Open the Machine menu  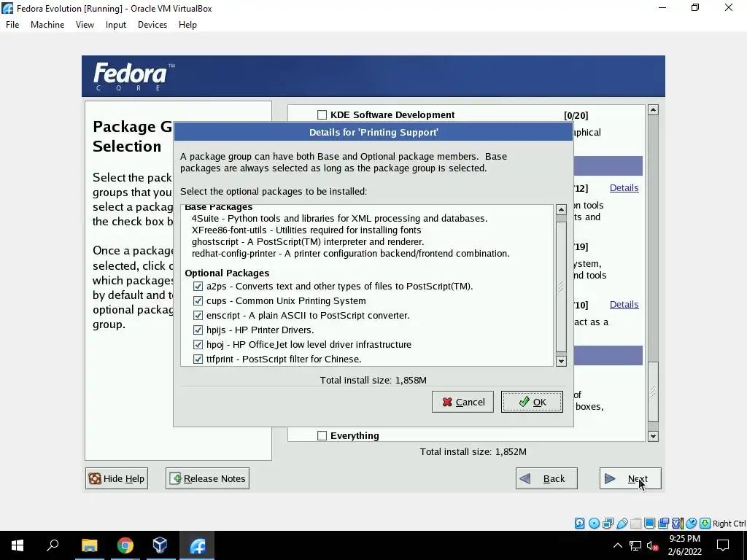coord(47,25)
